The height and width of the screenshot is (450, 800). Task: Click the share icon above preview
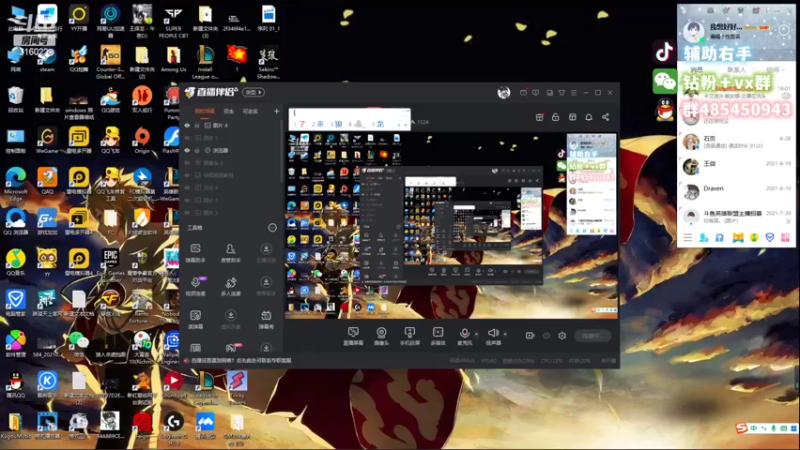[606, 117]
